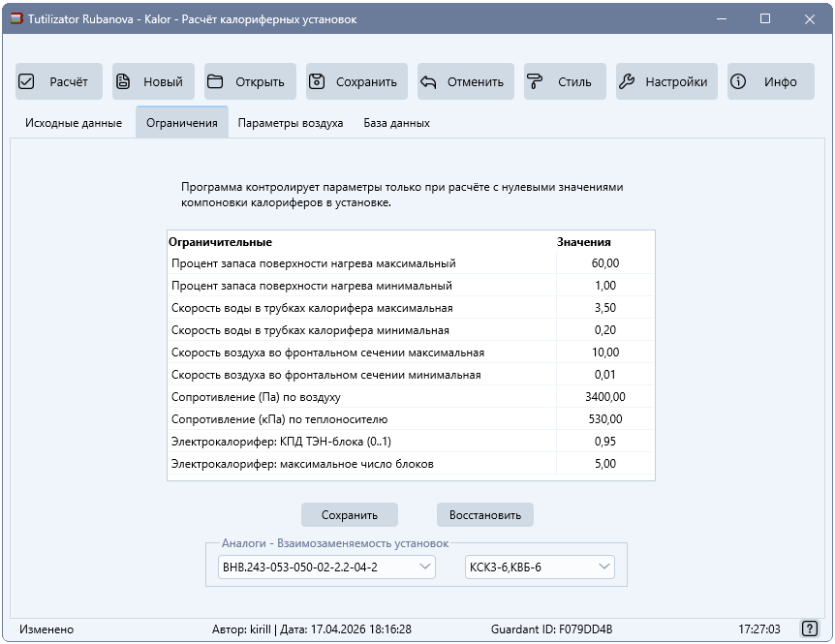This screenshot has height=644, width=835.
Task: Select min water speed value 0,20
Action: tap(605, 330)
